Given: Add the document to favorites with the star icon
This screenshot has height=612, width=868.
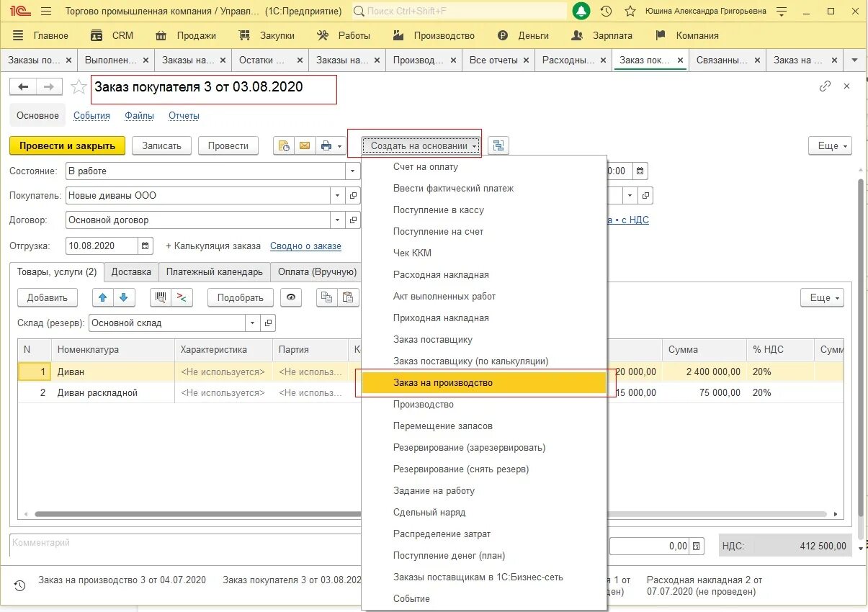Looking at the screenshot, I should [79, 87].
